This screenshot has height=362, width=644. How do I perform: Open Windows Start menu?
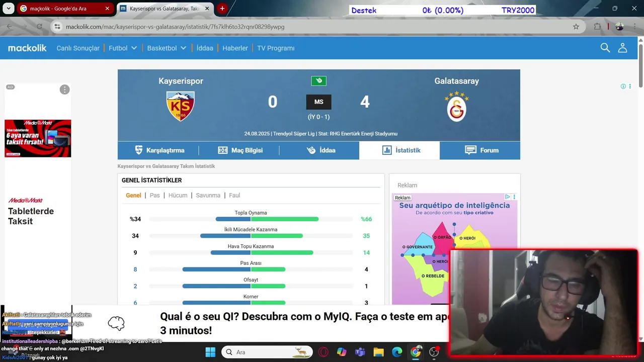[210, 352]
